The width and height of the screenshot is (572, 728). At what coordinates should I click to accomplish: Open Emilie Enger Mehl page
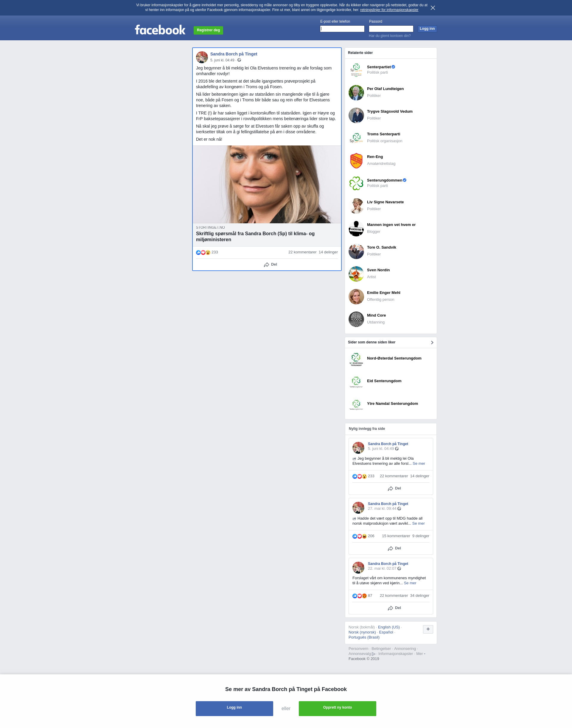click(383, 293)
